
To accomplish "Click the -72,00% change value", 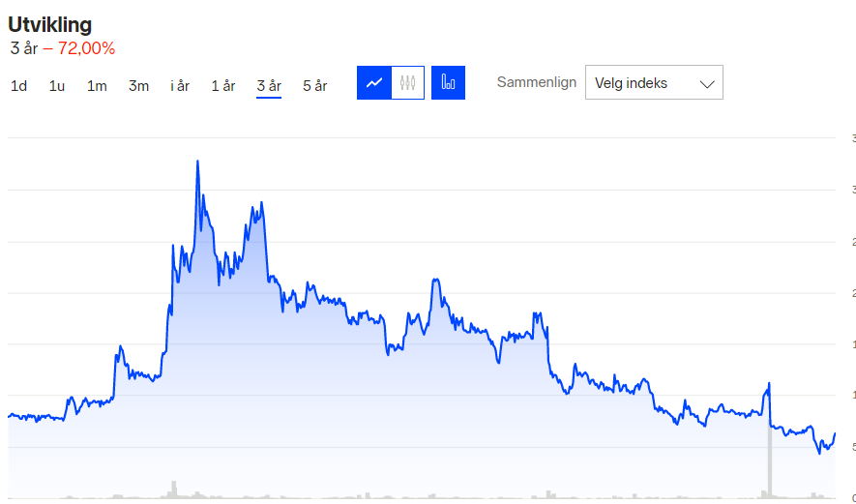I will click(79, 48).
